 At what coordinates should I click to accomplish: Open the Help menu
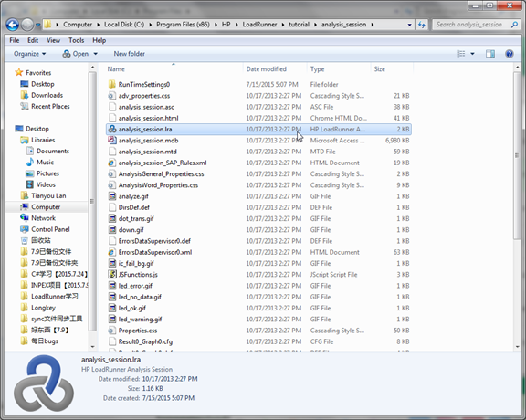(x=99, y=40)
